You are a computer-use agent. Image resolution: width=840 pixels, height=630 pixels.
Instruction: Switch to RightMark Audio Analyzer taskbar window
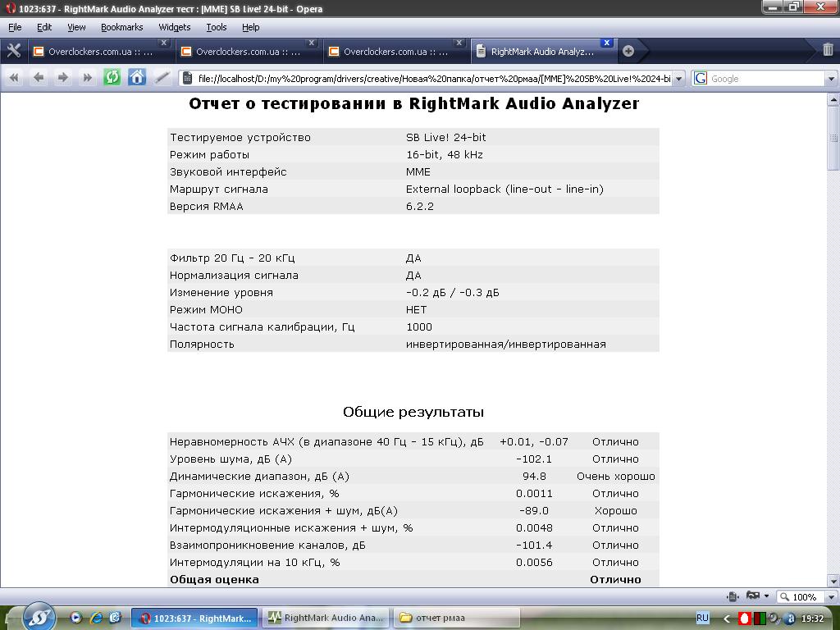tap(326, 619)
